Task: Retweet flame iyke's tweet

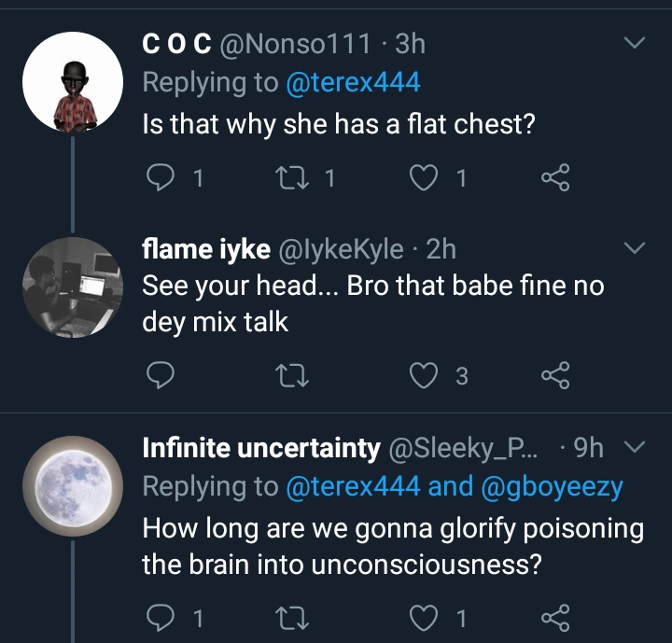Action: [x=294, y=375]
